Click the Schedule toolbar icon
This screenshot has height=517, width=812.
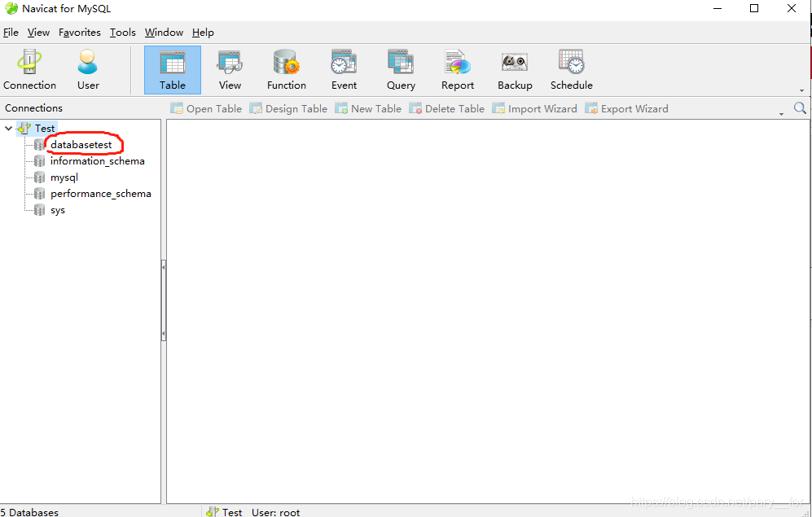(572, 69)
